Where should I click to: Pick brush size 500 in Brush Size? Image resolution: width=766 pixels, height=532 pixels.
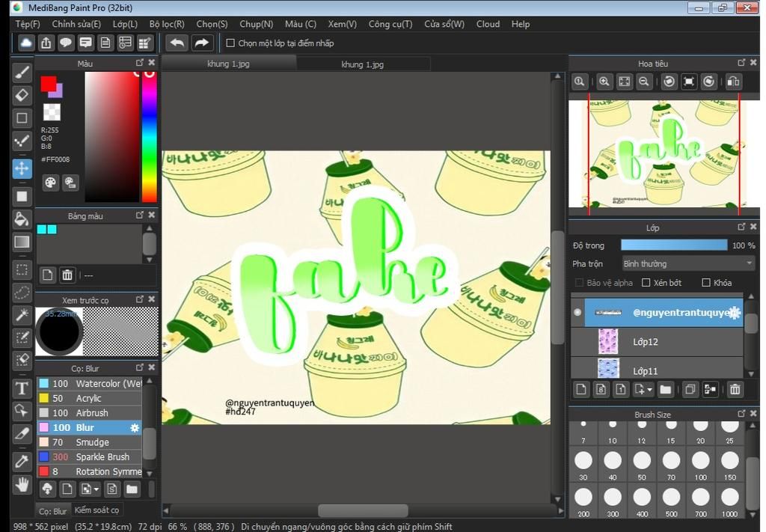(x=671, y=502)
